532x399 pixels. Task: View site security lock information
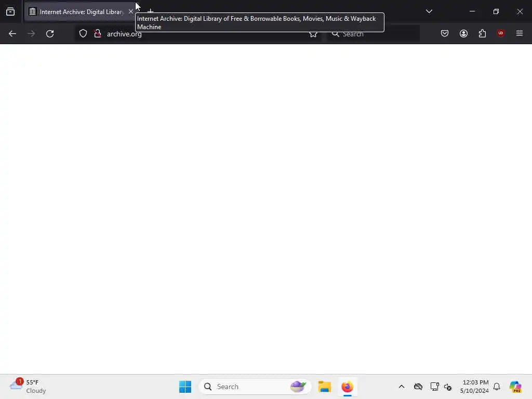click(x=98, y=34)
